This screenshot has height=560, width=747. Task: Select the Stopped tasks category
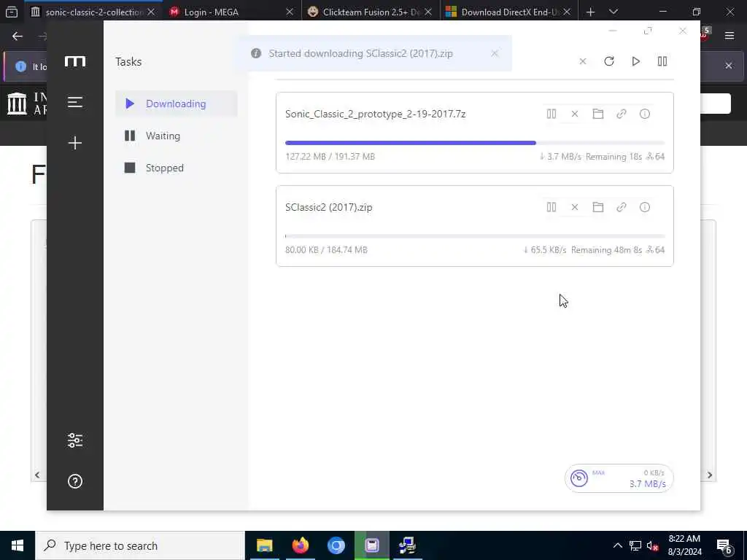click(177, 168)
